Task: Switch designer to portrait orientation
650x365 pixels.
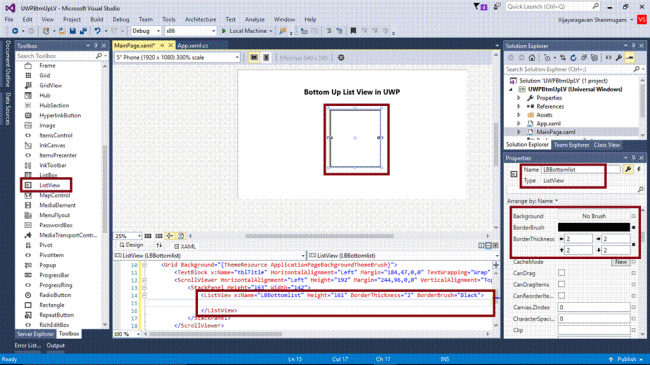Action: (x=266, y=58)
